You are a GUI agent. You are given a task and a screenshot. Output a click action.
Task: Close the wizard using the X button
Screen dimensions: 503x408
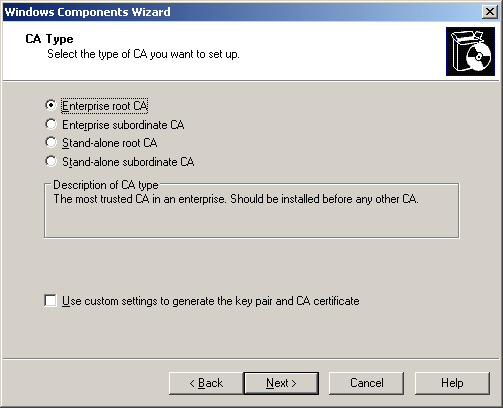coord(490,12)
